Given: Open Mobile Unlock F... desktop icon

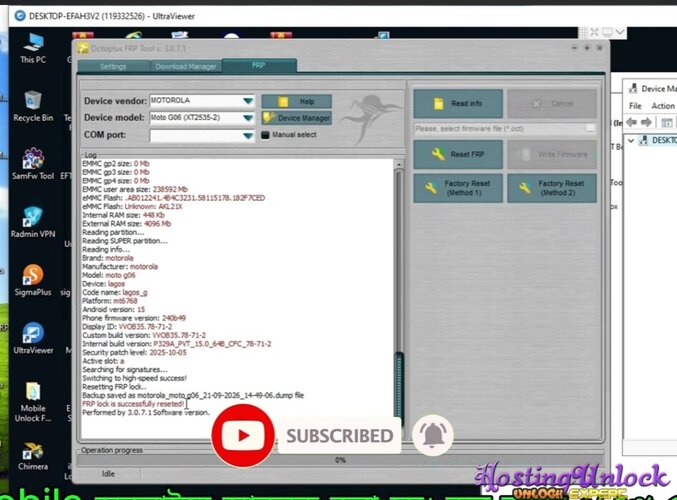Looking at the screenshot, I should pos(33,402).
